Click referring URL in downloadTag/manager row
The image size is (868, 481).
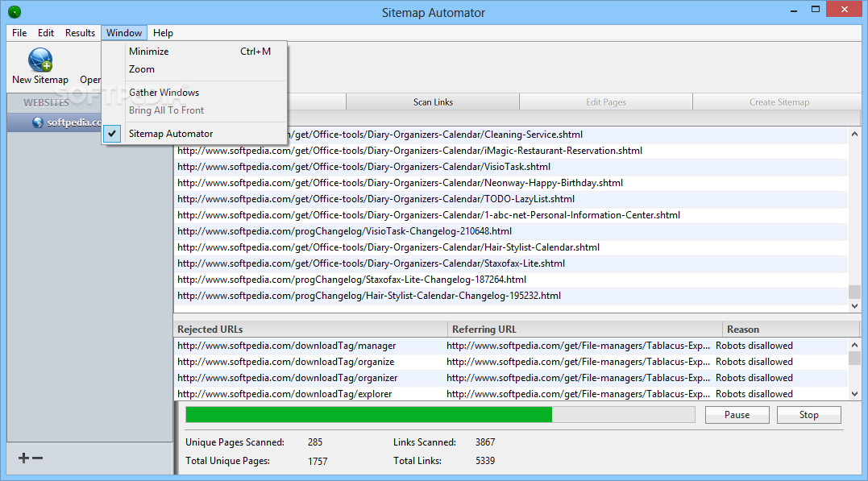click(579, 346)
